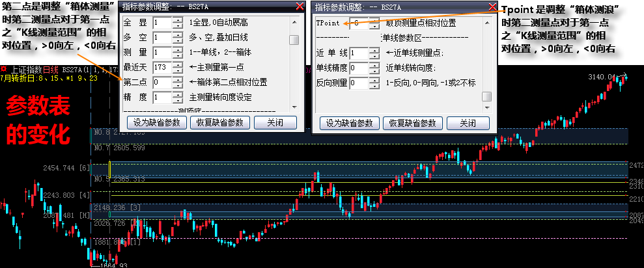Viewport: 644px width, 268px height.
Task: Click 恢复缺省参数 in the 全显 parameters dialog
Action: [x=220, y=122]
